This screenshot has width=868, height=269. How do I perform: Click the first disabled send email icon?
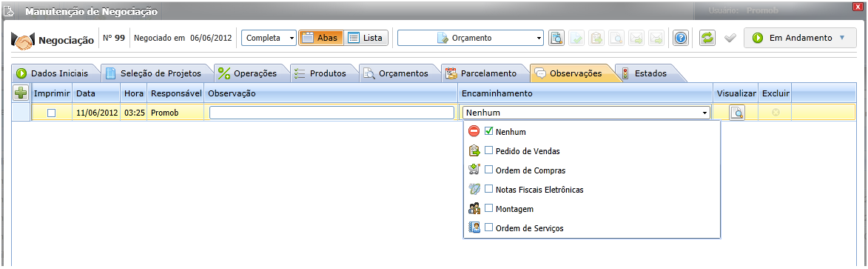pyautogui.click(x=636, y=38)
